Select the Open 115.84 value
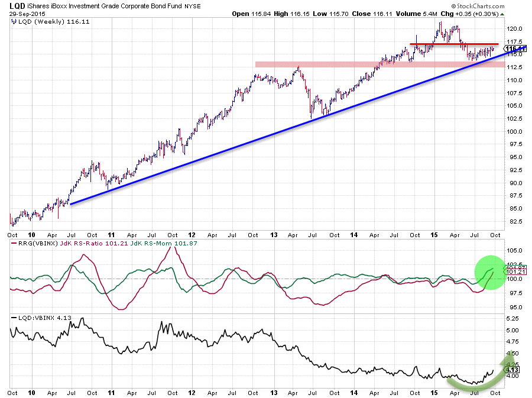532x398 pixels. coord(251,14)
